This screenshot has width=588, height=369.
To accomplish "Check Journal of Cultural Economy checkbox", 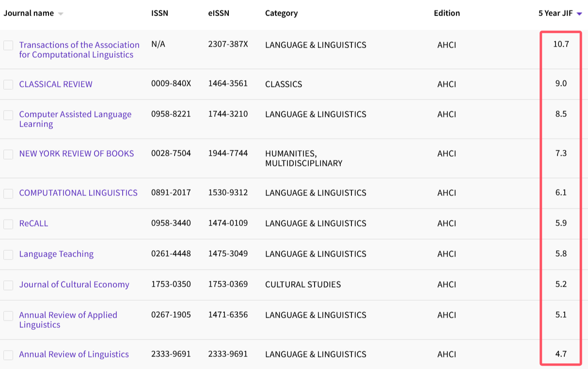I will coord(8,285).
